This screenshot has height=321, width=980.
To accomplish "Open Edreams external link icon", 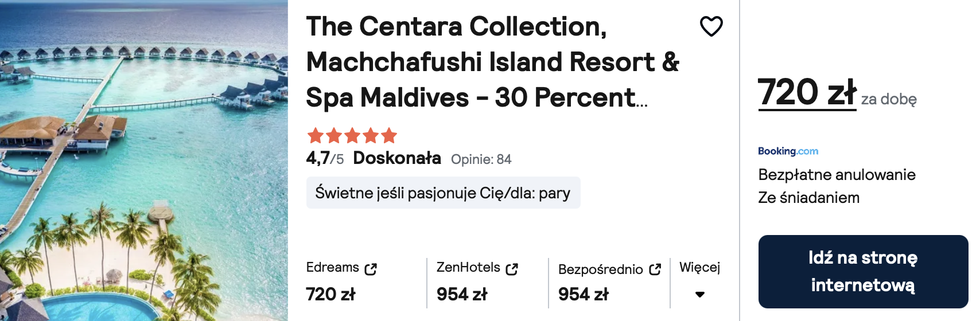I will [x=371, y=269].
